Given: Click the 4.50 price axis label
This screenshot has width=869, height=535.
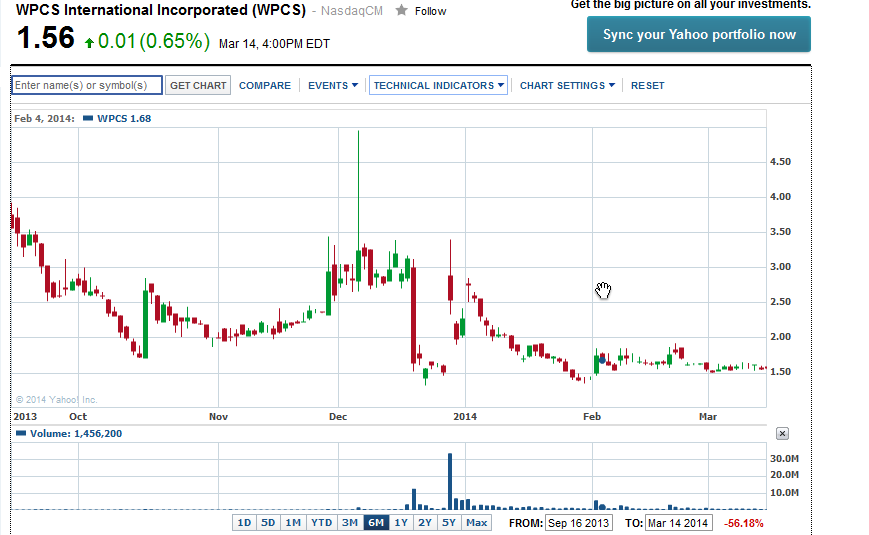Looking at the screenshot, I should [x=780, y=161].
